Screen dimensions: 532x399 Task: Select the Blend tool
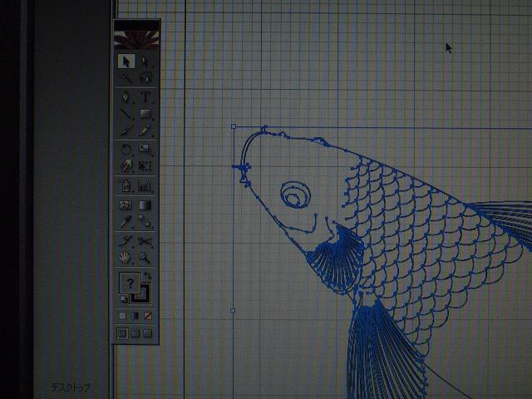[145, 222]
